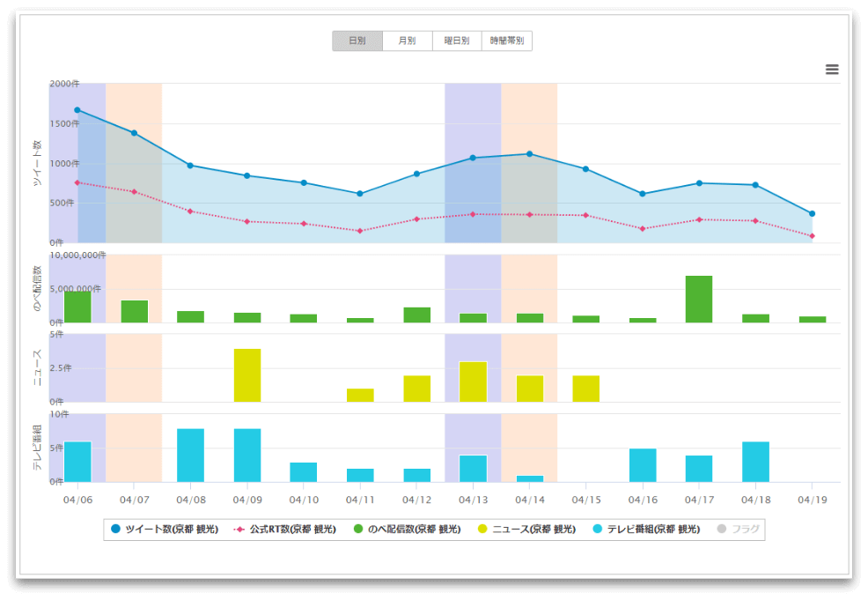Select the pink RT diamond marker on 04/07
The height and width of the screenshot is (600, 868).
click(134, 191)
